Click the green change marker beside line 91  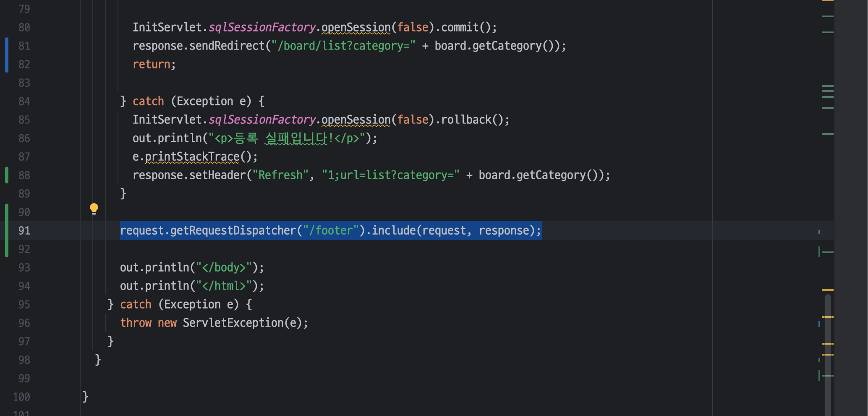(x=7, y=230)
